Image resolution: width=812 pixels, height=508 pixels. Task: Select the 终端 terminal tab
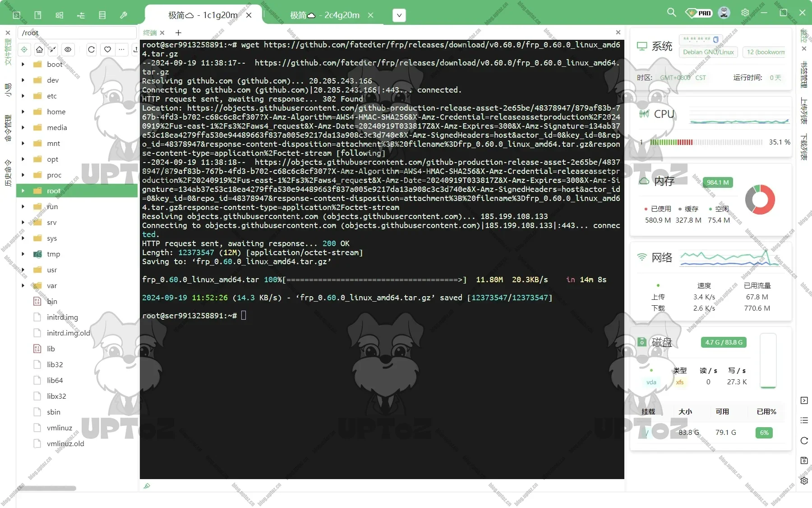[150, 33]
